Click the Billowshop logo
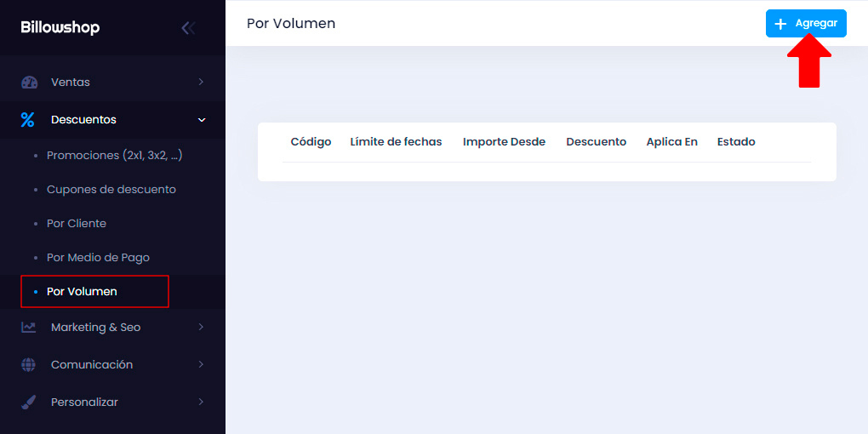Image resolution: width=868 pixels, height=434 pixels. tap(60, 28)
